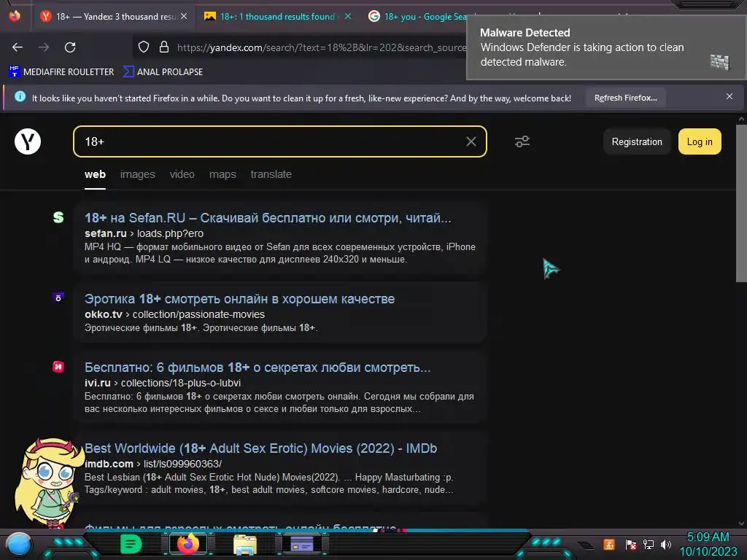Click the network tray icon
747x560 pixels.
coord(648,544)
